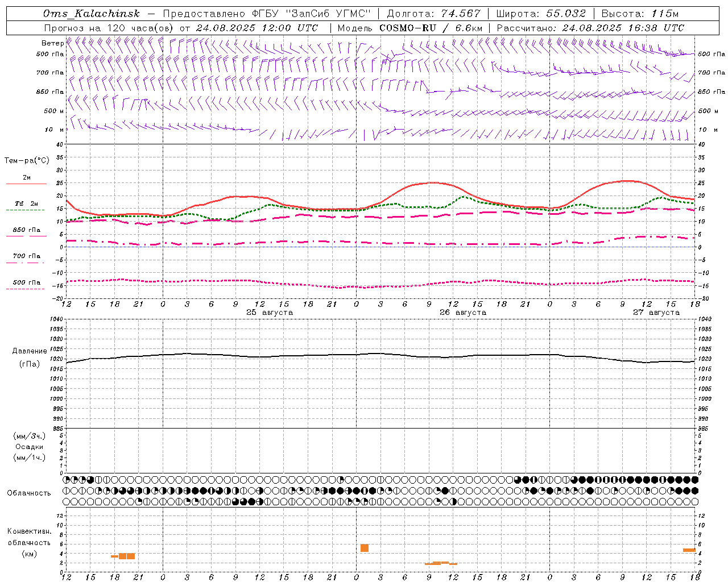This screenshot has width=728, height=582.
Task: Click the 'Тем-ра(°C)' temperature panel label
Action: point(27,161)
